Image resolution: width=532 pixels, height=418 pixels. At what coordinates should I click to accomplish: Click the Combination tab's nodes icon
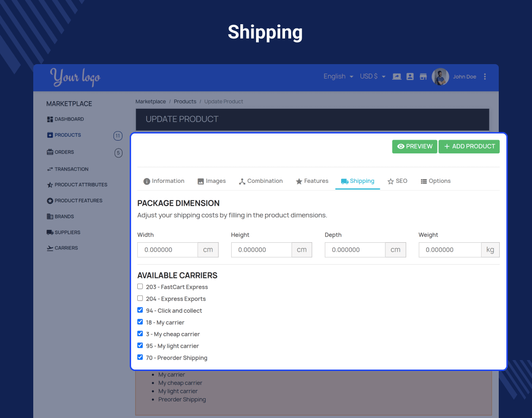[x=242, y=181]
